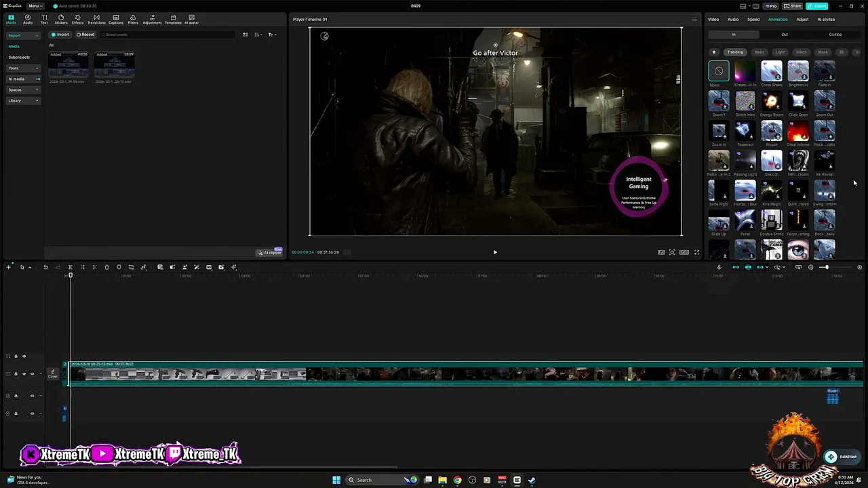This screenshot has height=488, width=868.
Task: Click the Undo arrow in timeline toolbar
Action: (45, 267)
